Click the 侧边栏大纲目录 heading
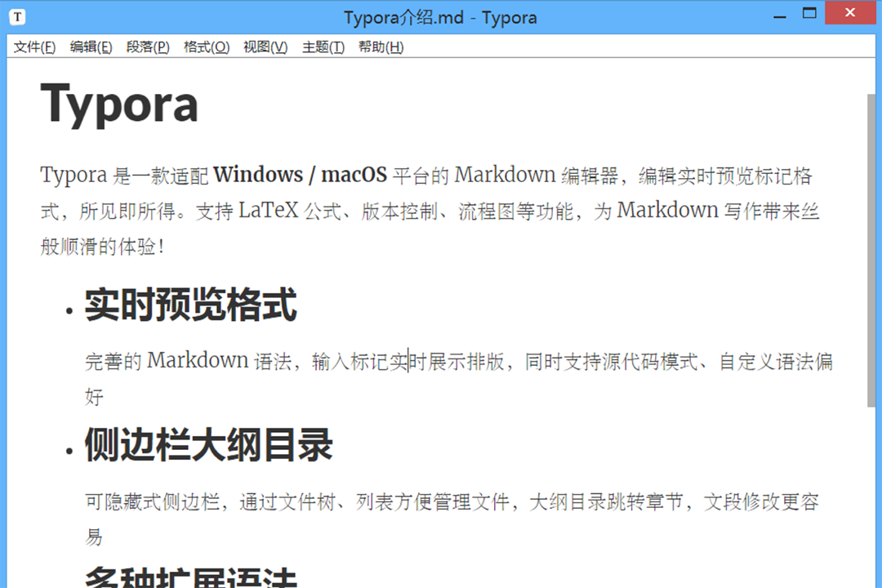The height and width of the screenshot is (588, 882). (209, 444)
